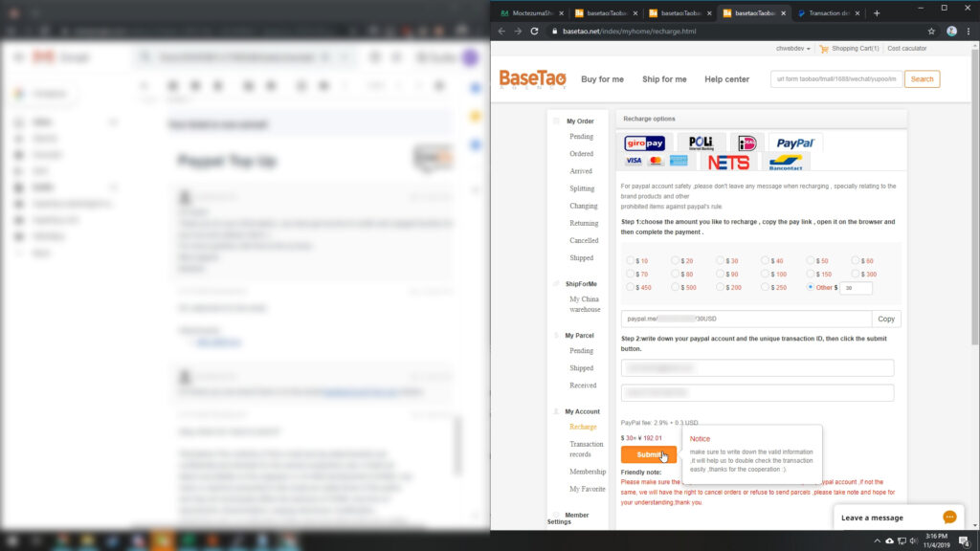
Task: Click the BaseTao logo
Action: [532, 79]
